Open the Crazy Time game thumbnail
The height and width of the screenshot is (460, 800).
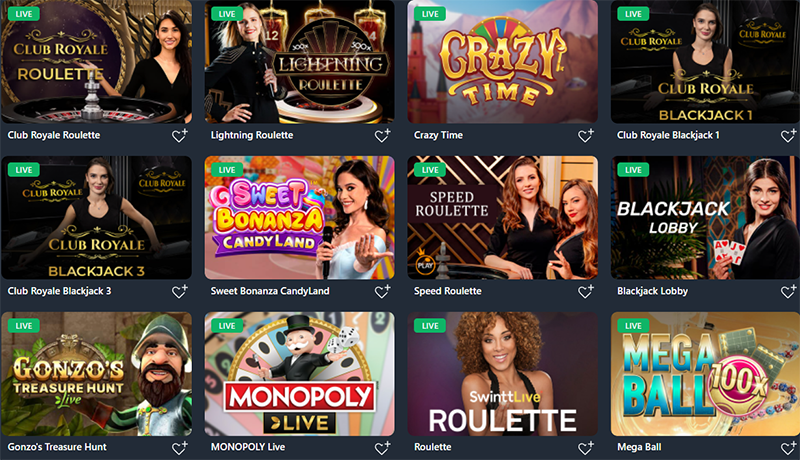coord(503,62)
